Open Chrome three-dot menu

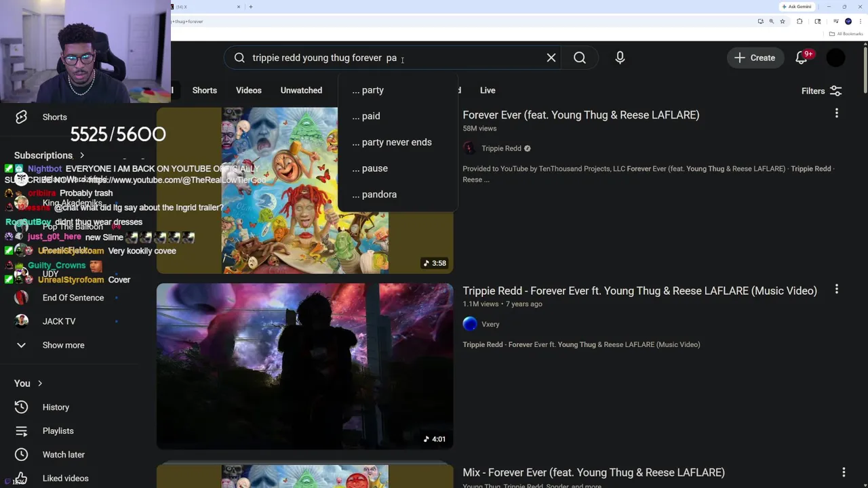[859, 22]
